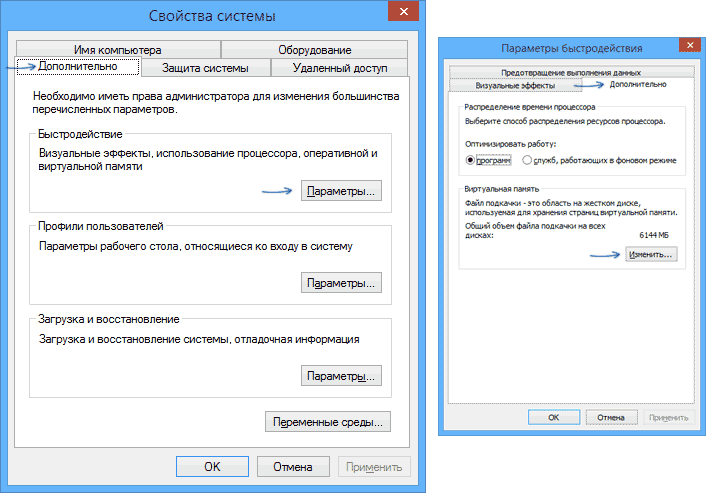Select the 'программ' radio button
This screenshot has height=493, width=706.
pos(472,160)
